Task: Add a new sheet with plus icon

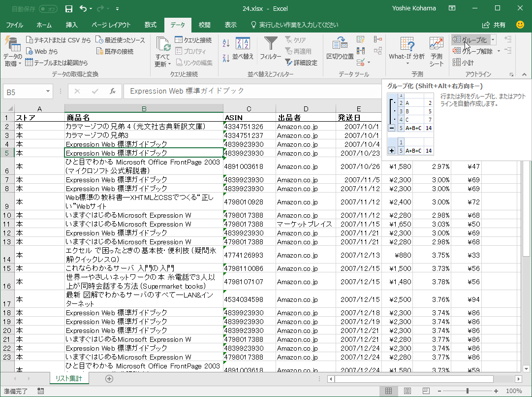Action: pyautogui.click(x=109, y=378)
